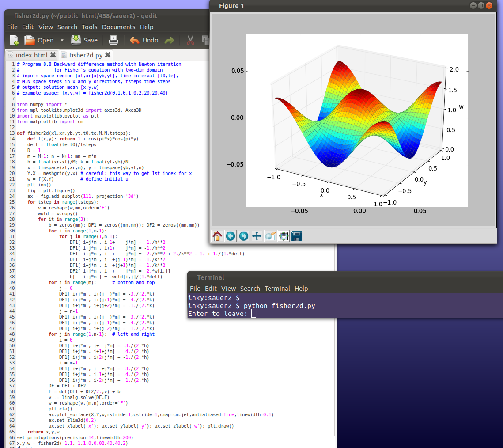The width and height of the screenshot is (503, 448).
Task: Click the Redo arrow icon in gedit
Action: click(x=169, y=40)
